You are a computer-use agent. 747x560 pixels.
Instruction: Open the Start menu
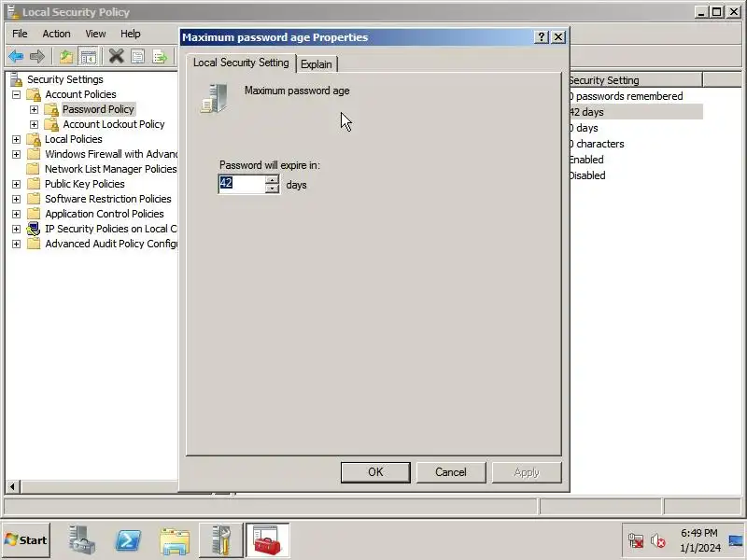[x=26, y=540]
